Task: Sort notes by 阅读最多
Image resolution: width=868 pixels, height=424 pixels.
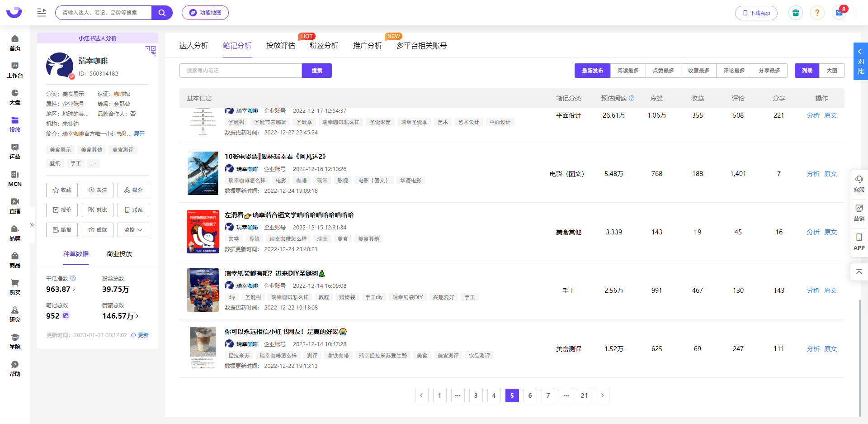Action: coord(628,71)
